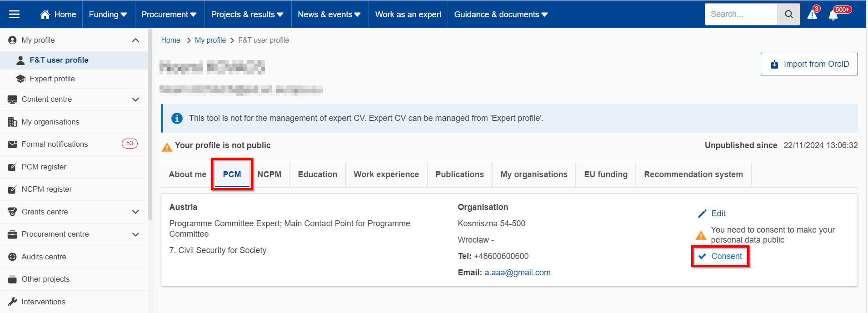Switch to the EU funding tab
Screen dimensions: 868x313
(x=606, y=174)
